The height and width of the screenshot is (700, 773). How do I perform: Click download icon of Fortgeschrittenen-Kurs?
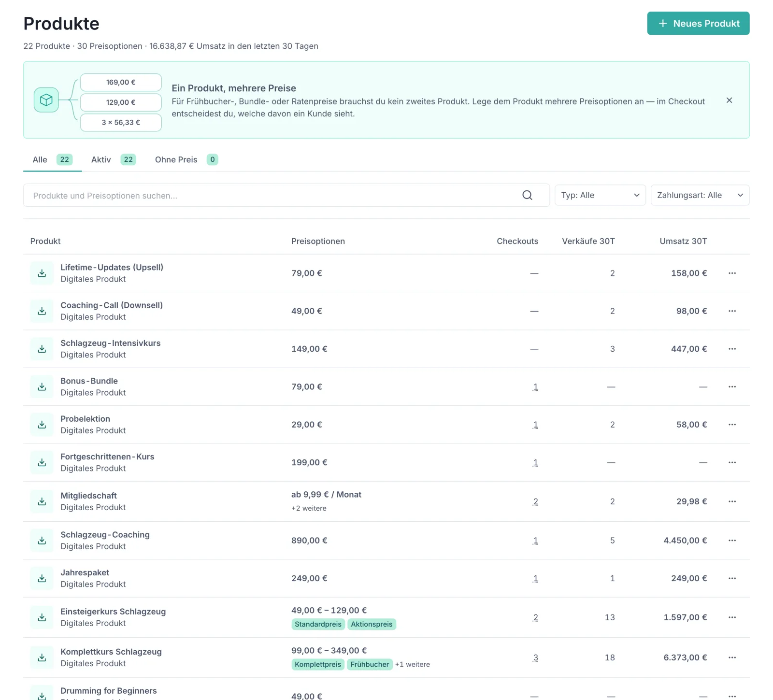[42, 462]
